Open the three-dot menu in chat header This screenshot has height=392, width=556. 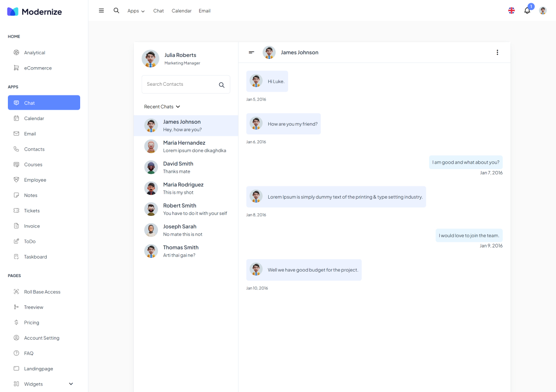pyautogui.click(x=497, y=52)
